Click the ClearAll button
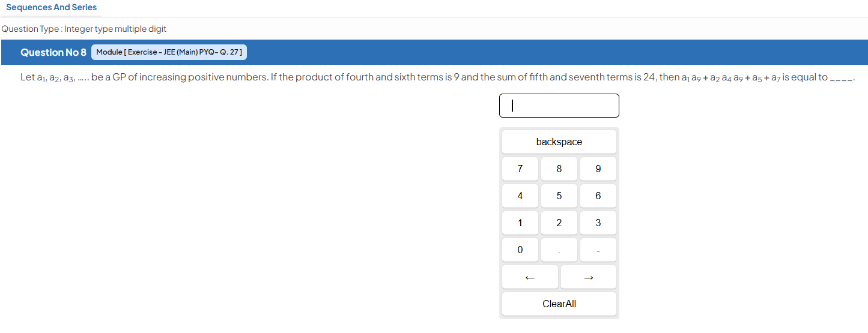The height and width of the screenshot is (333, 868). pos(559,304)
